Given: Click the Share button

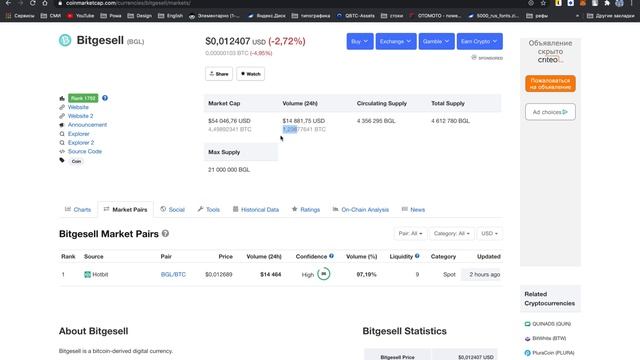Looking at the screenshot, I should click(x=219, y=74).
